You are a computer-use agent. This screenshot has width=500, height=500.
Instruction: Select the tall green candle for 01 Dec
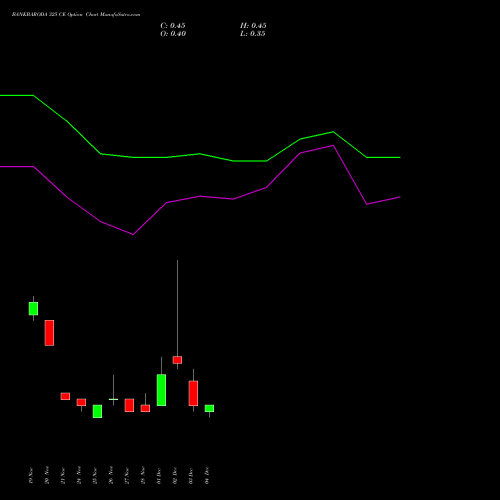click(161, 390)
